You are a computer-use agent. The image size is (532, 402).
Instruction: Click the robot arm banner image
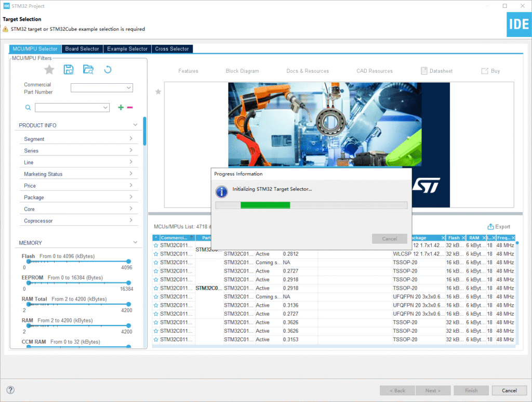pyautogui.click(x=325, y=124)
